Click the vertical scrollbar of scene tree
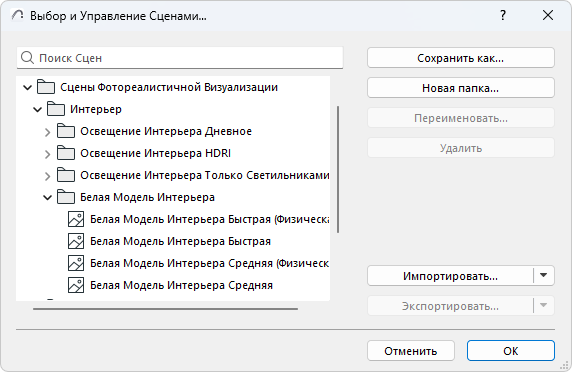Screen dimensions: 572x372 (338, 169)
